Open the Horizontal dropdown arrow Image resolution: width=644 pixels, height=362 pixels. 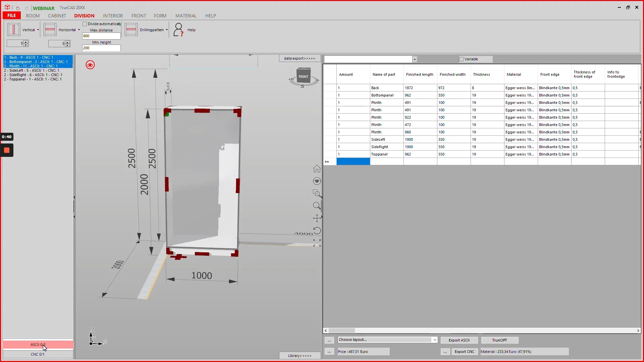79,30
